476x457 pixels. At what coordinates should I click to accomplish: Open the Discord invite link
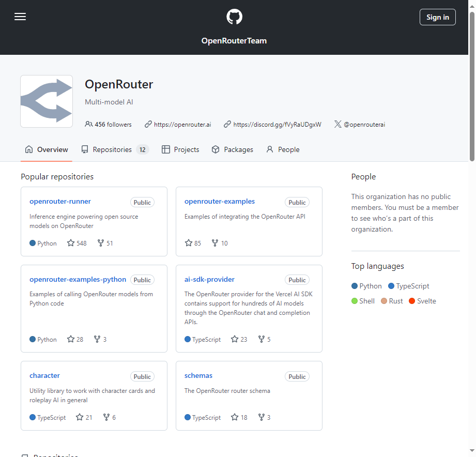click(x=277, y=125)
